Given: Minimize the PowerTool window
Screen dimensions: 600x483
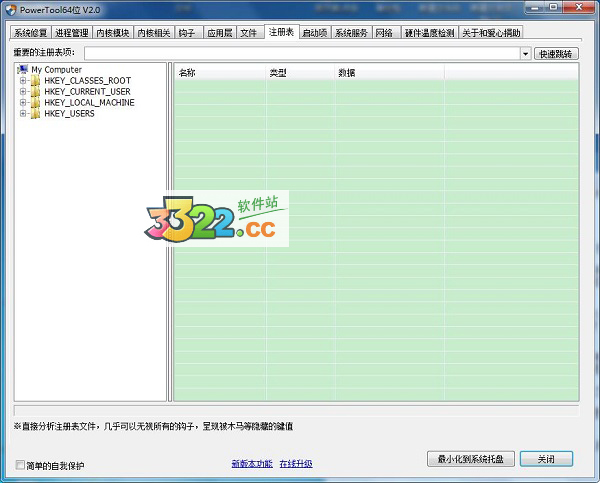Looking at the screenshot, I should click(x=535, y=7).
